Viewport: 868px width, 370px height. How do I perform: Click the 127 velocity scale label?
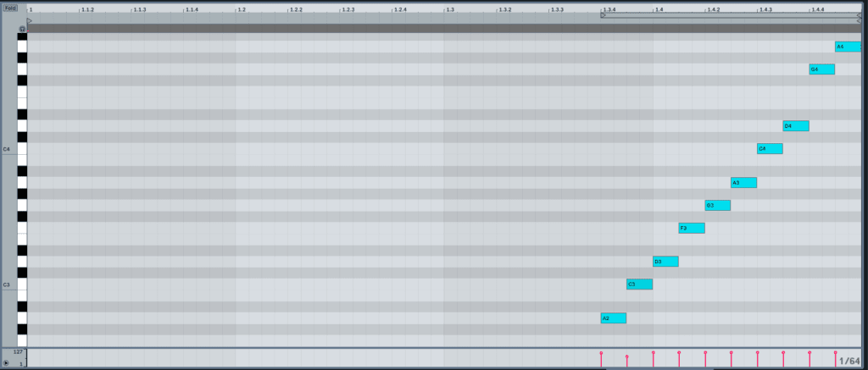click(x=18, y=351)
